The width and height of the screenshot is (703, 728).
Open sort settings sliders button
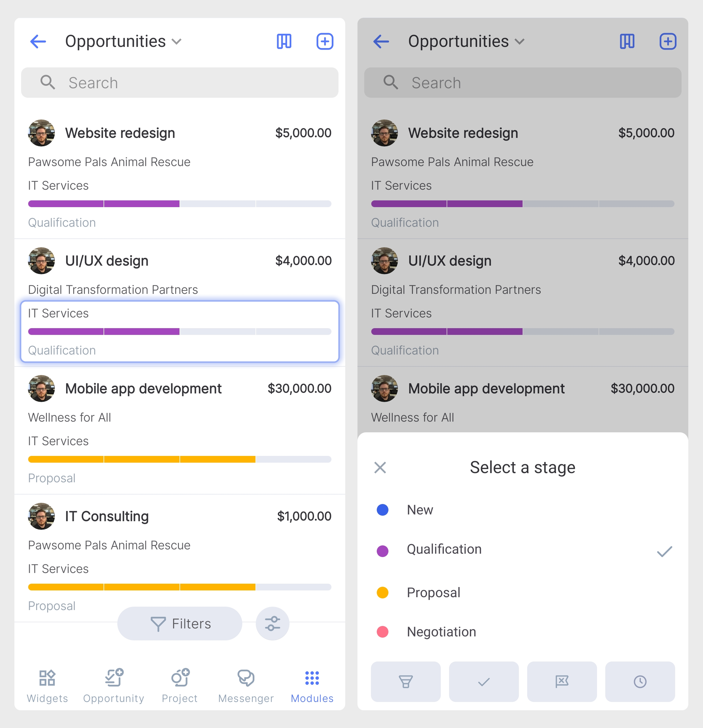point(272,624)
